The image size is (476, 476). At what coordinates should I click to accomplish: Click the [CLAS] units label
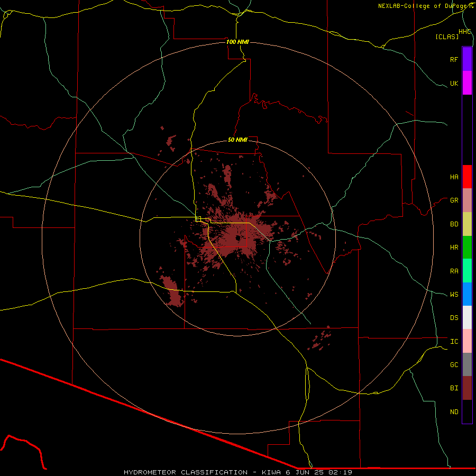point(447,36)
